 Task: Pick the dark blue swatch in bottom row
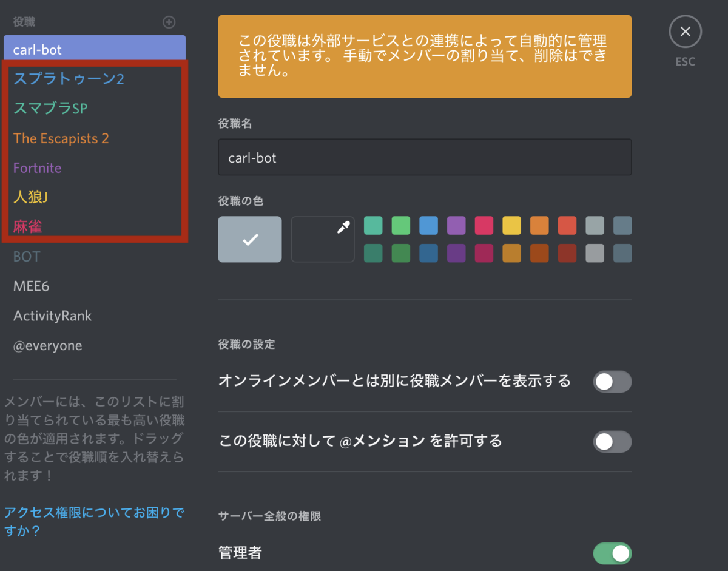coord(428,253)
